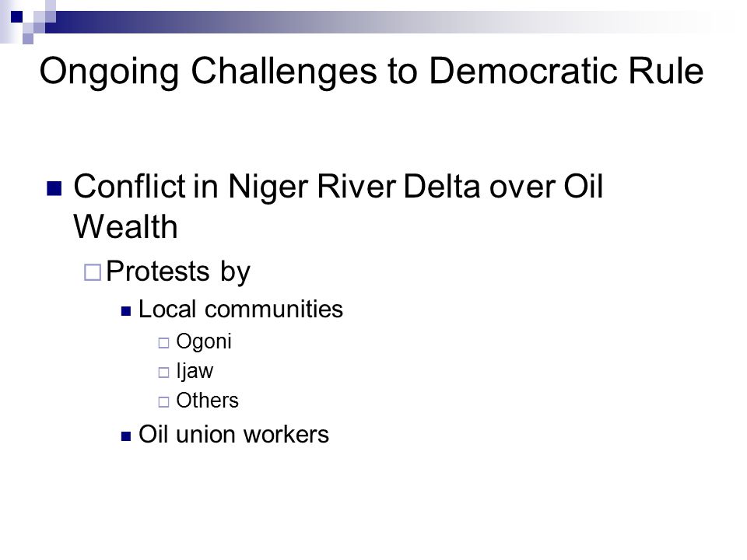The height and width of the screenshot is (560, 747).
Task: Click the square bullet beside "Oil union workers"
Action: pyautogui.click(x=126, y=436)
